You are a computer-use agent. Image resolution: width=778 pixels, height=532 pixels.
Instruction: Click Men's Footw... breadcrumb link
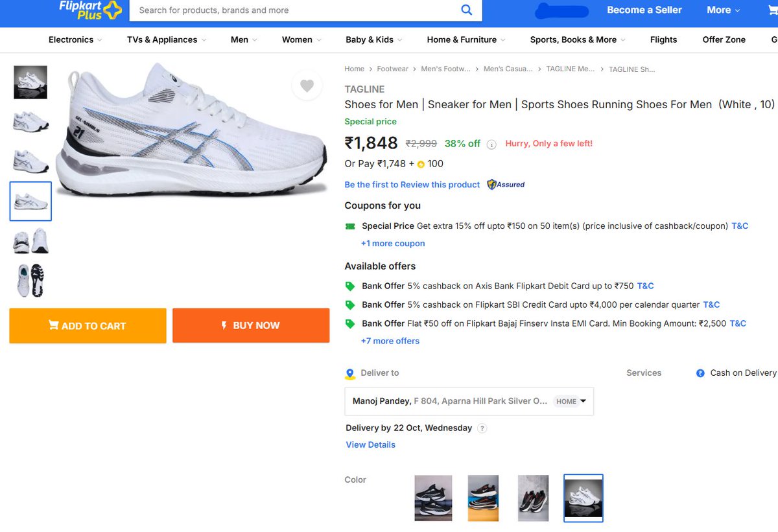[446, 69]
